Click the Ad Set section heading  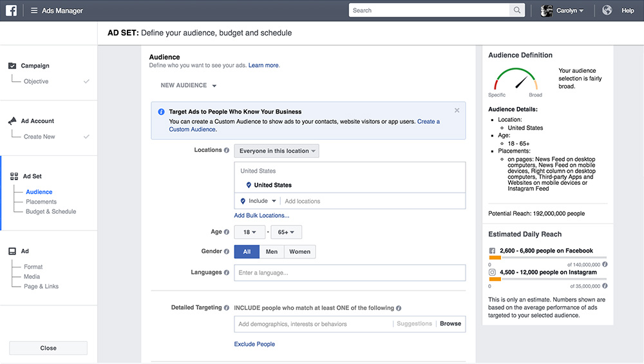coord(32,177)
